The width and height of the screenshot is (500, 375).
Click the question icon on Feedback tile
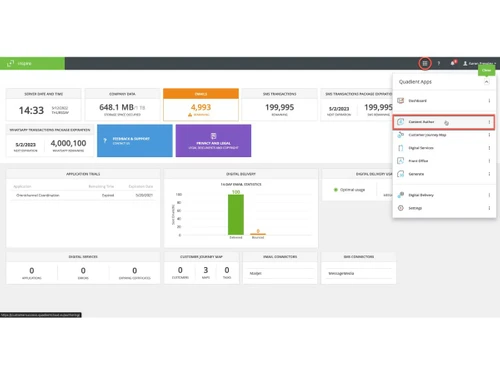point(105,141)
